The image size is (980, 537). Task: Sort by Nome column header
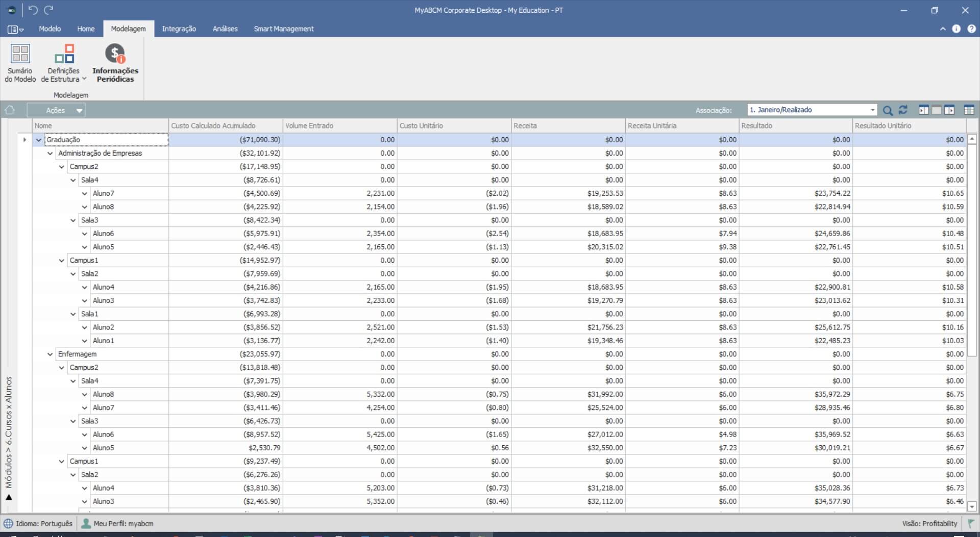click(x=101, y=125)
